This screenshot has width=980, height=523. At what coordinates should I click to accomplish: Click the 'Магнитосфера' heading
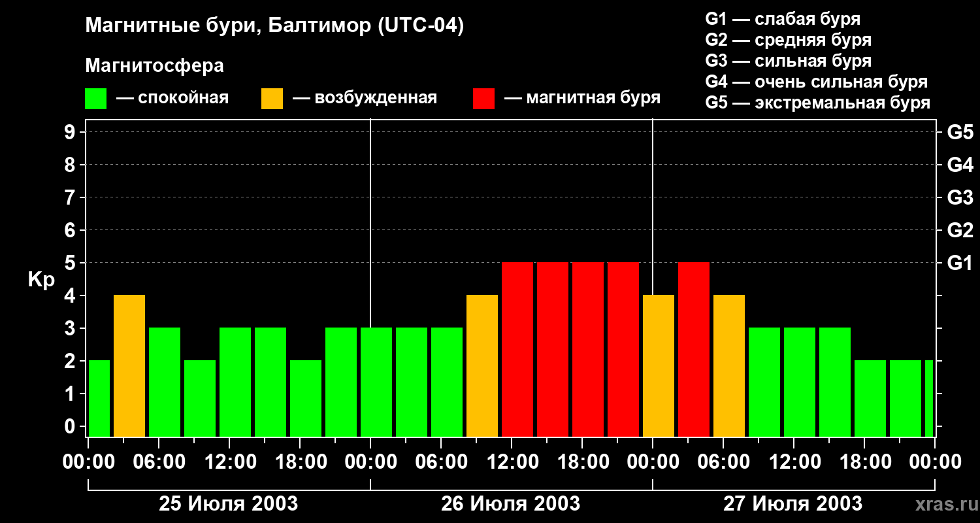pyautogui.click(x=155, y=66)
